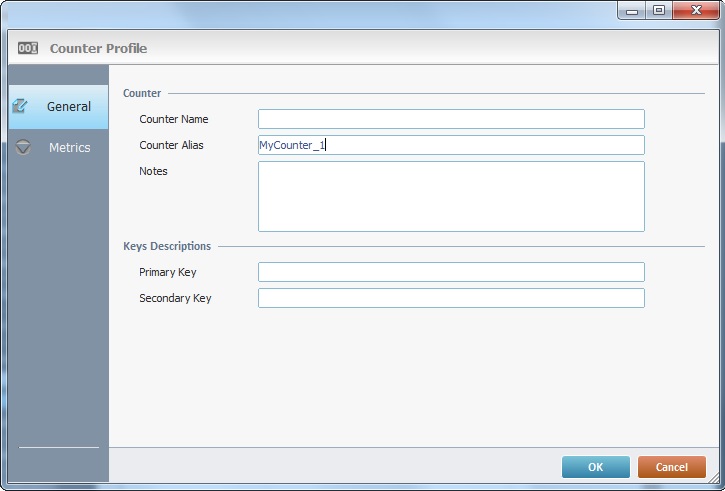Click the Counter Profile title text
Viewport: 725px width, 491px height.
(x=98, y=48)
